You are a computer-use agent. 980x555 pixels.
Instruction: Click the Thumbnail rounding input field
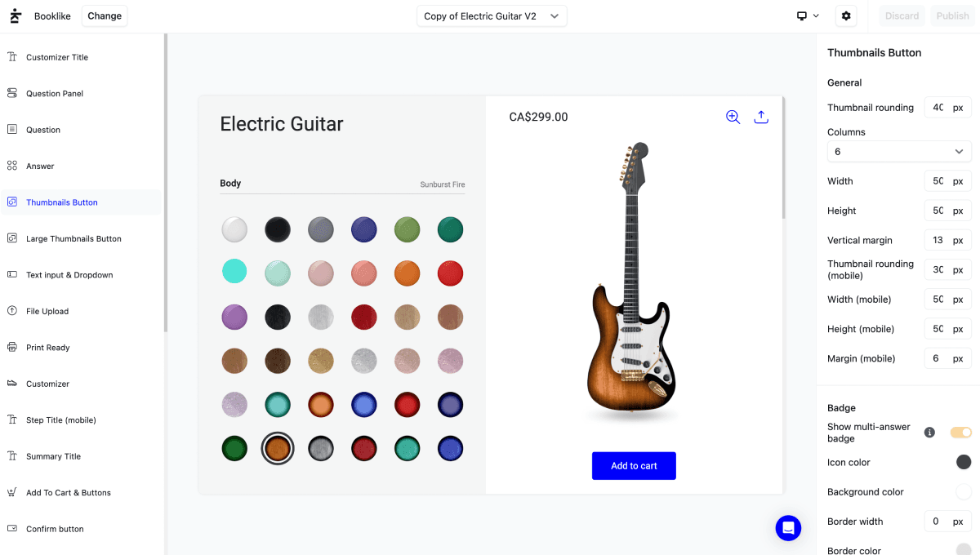pyautogui.click(x=938, y=108)
